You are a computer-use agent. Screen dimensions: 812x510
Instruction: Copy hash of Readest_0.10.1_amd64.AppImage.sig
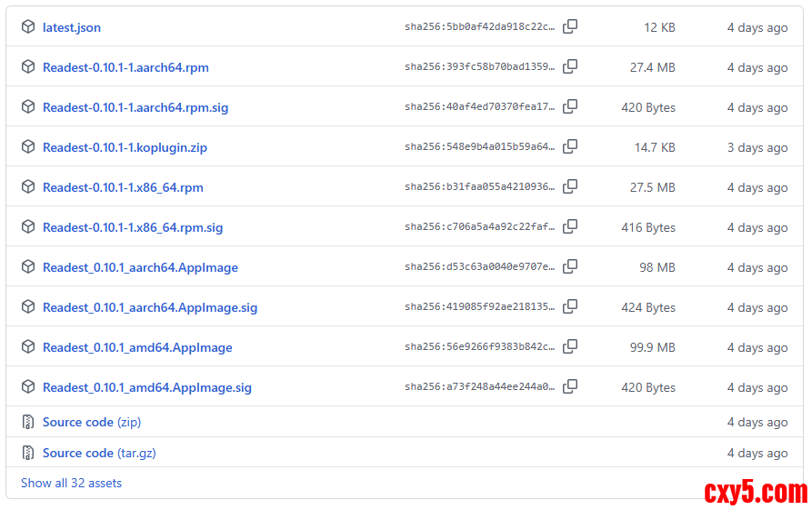(x=570, y=387)
